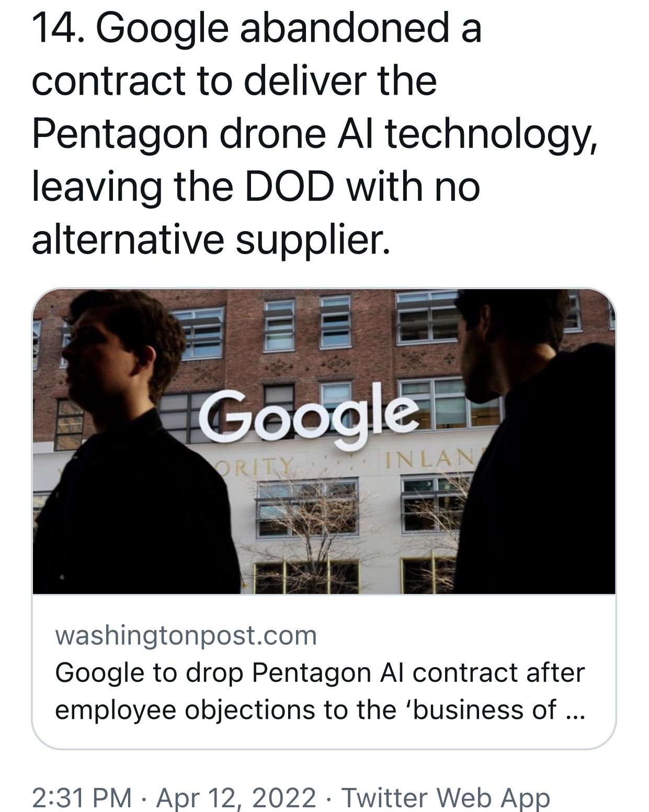The height and width of the screenshot is (812, 649).
Task: Click the 'Apr 12, 2022' date
Action: (x=236, y=797)
